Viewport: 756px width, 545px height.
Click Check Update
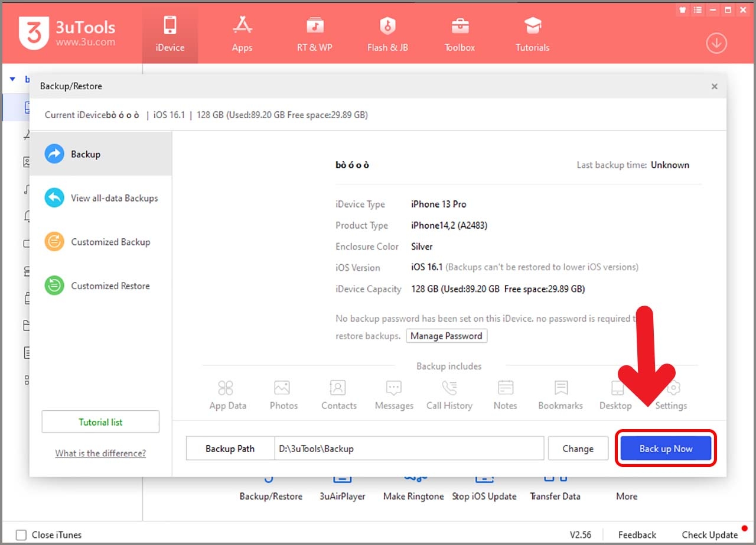click(710, 535)
